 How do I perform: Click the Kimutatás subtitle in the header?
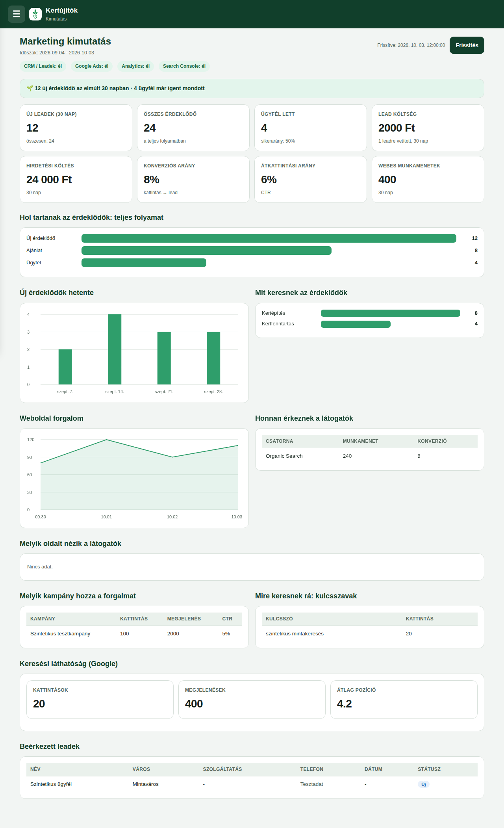(x=56, y=19)
